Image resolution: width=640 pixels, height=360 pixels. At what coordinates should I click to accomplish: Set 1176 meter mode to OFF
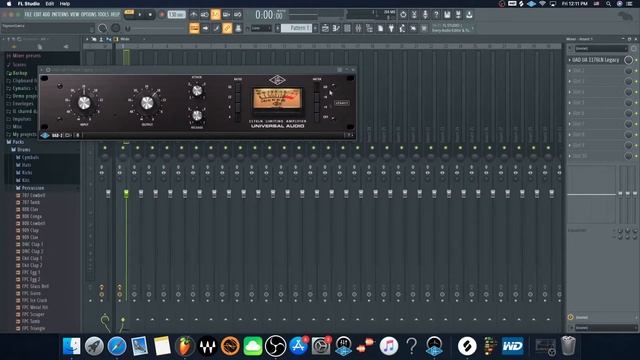pyautogui.click(x=317, y=117)
